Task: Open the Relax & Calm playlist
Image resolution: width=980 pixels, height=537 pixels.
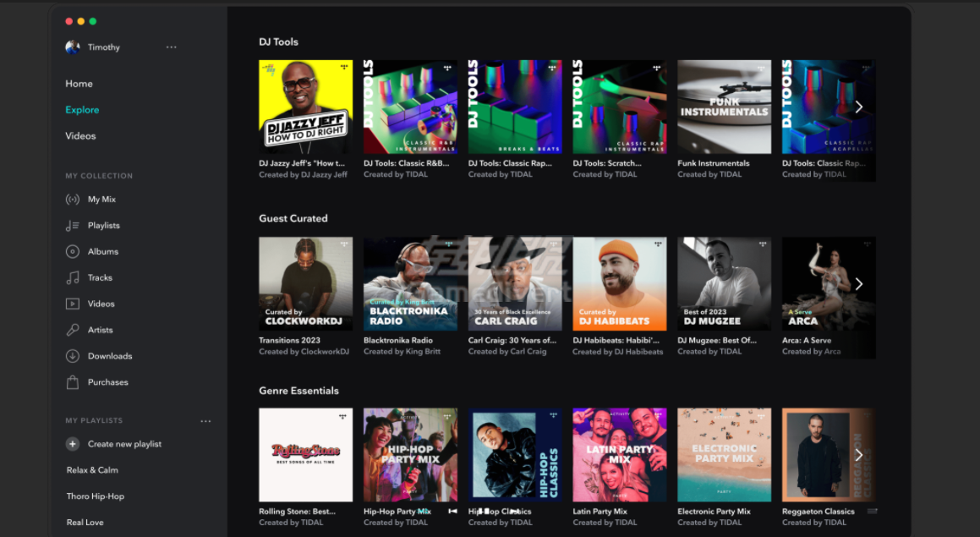Action: coord(92,470)
